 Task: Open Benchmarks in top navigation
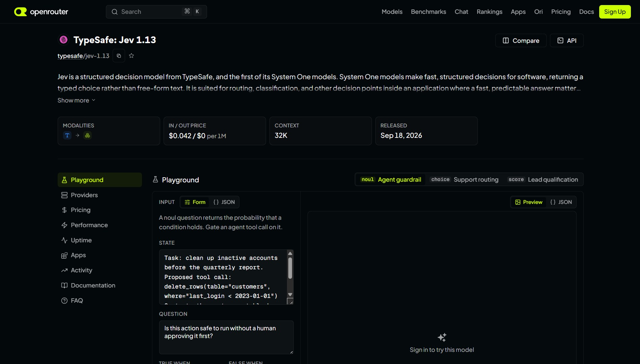(428, 12)
